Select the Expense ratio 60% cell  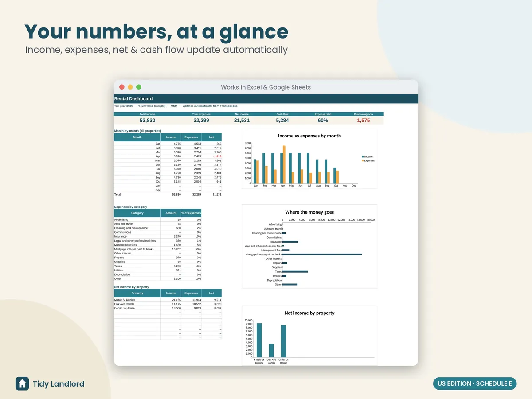tap(323, 121)
